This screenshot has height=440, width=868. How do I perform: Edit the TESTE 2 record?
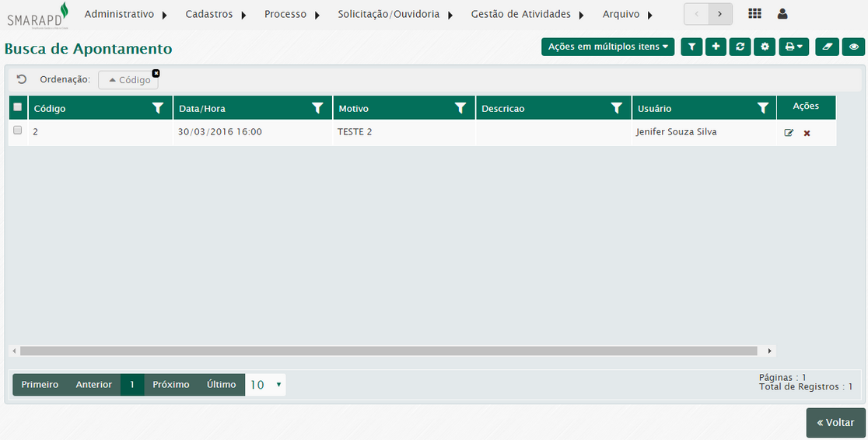click(x=789, y=133)
